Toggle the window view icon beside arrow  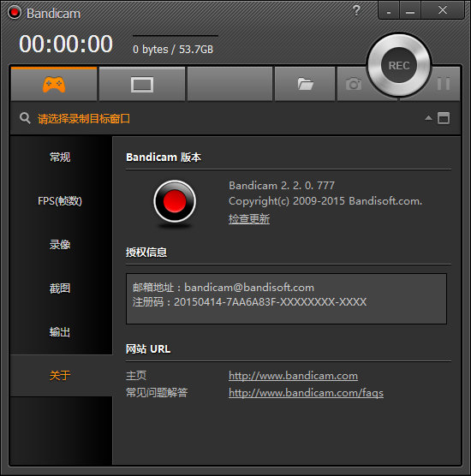(x=444, y=118)
